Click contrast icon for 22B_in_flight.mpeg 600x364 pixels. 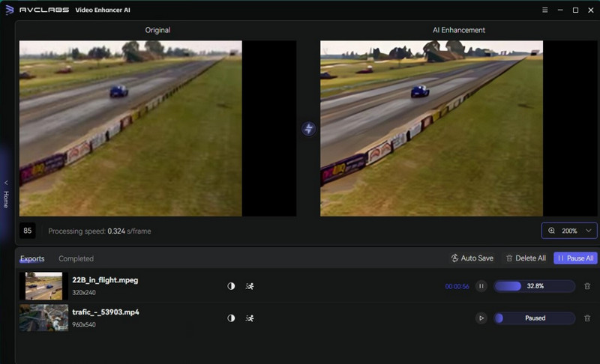pos(231,286)
